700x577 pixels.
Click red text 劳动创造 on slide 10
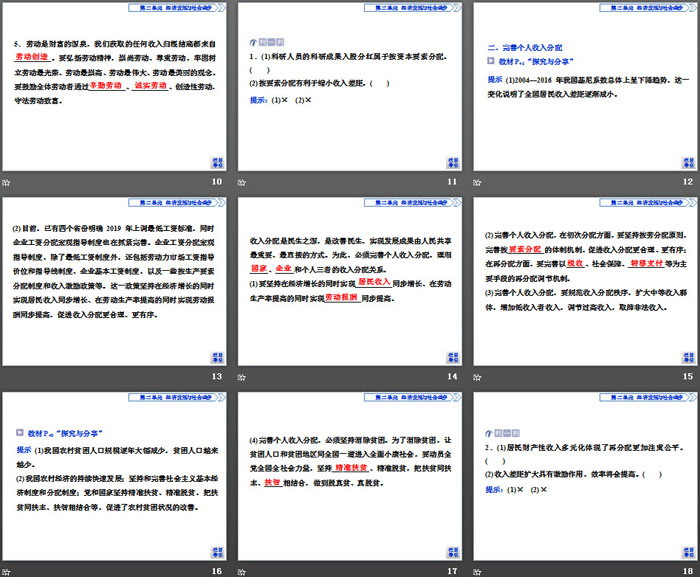coord(32,56)
